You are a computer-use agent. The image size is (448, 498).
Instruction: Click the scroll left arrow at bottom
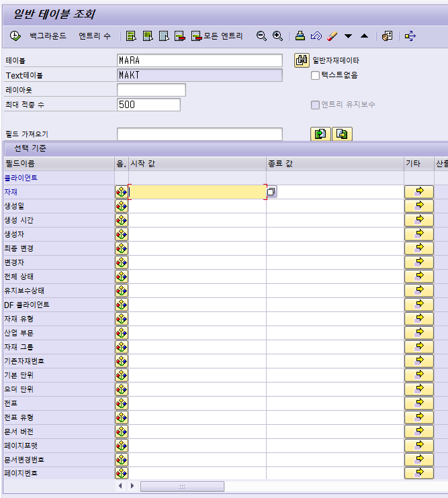tap(120, 486)
